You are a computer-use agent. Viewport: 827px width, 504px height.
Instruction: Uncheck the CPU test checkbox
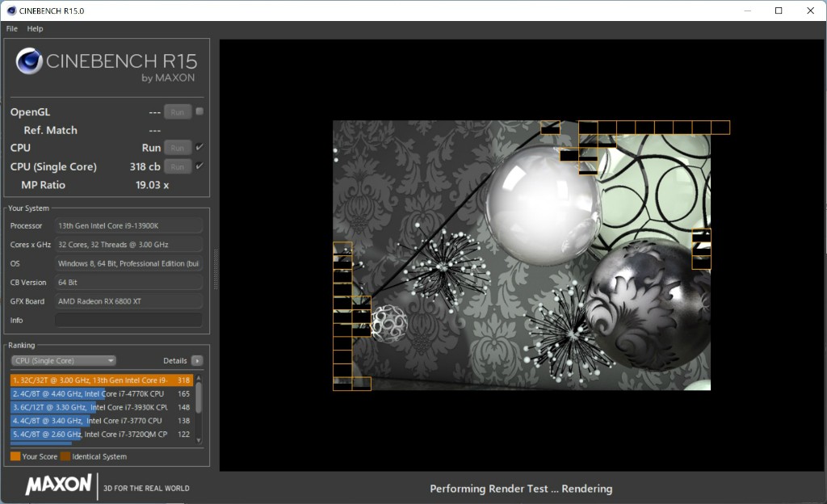(x=199, y=147)
